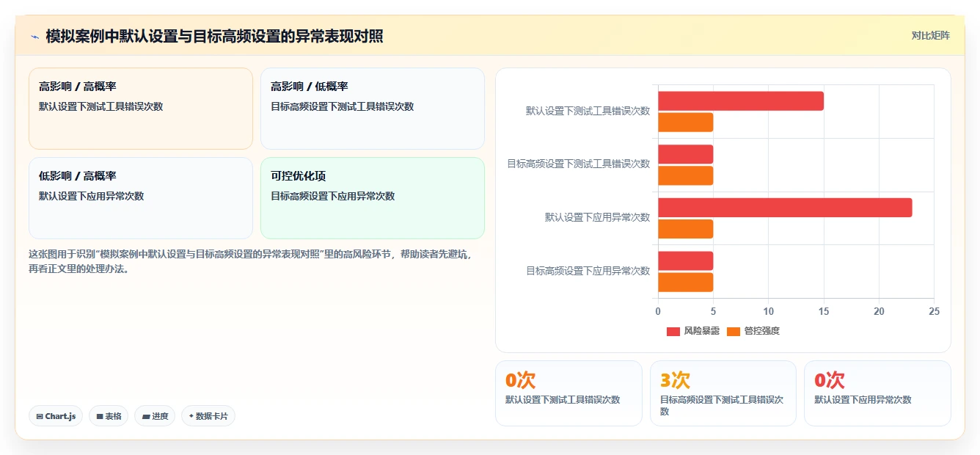Select the 高影响 / 低概率 card
Image resolution: width=980 pixels, height=455 pixels.
373,109
